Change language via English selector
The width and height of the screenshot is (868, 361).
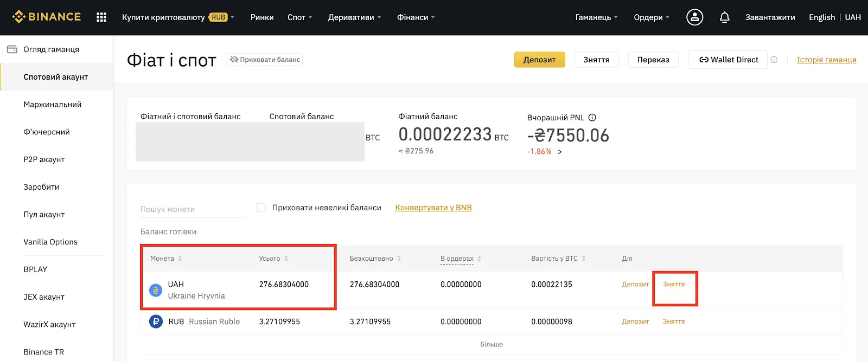[822, 17]
